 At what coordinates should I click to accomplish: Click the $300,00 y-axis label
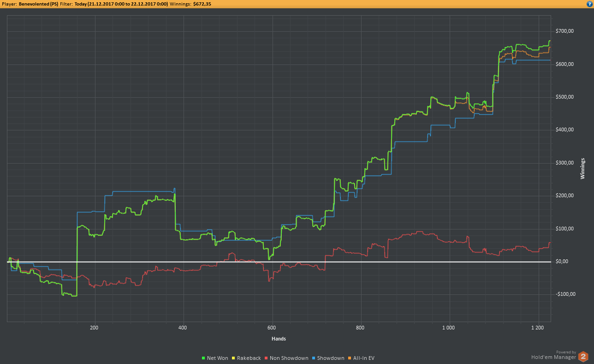[564, 163]
